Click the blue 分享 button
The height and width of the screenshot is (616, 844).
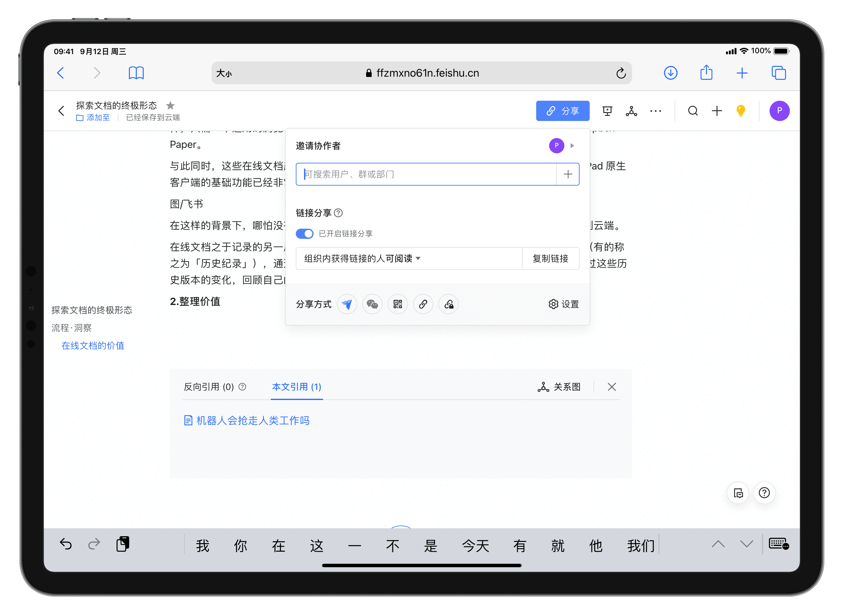tap(562, 111)
